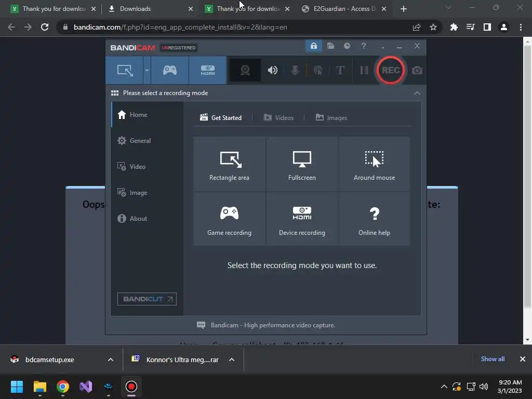Open Chrome tab search chevron

[448, 7]
